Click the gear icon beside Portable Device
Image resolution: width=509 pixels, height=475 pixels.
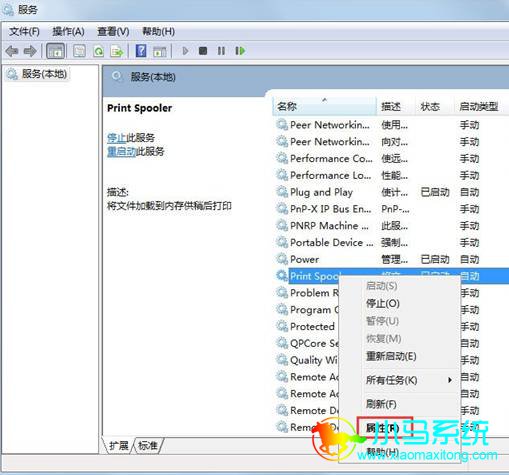pos(282,242)
